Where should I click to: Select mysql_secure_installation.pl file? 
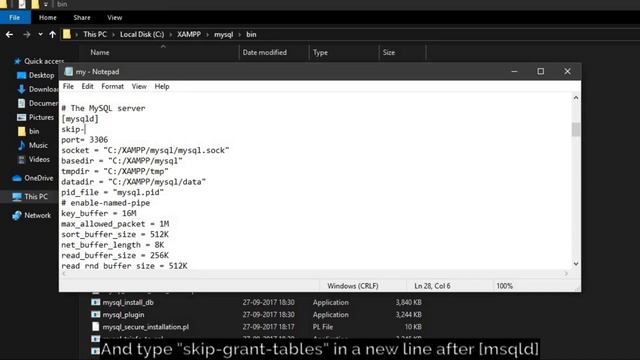click(146, 327)
